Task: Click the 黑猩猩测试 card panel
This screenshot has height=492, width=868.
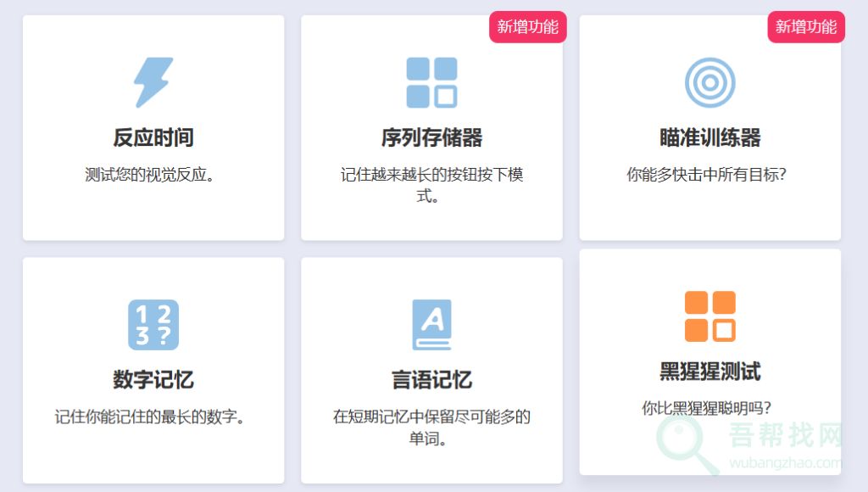Action: tap(709, 271)
